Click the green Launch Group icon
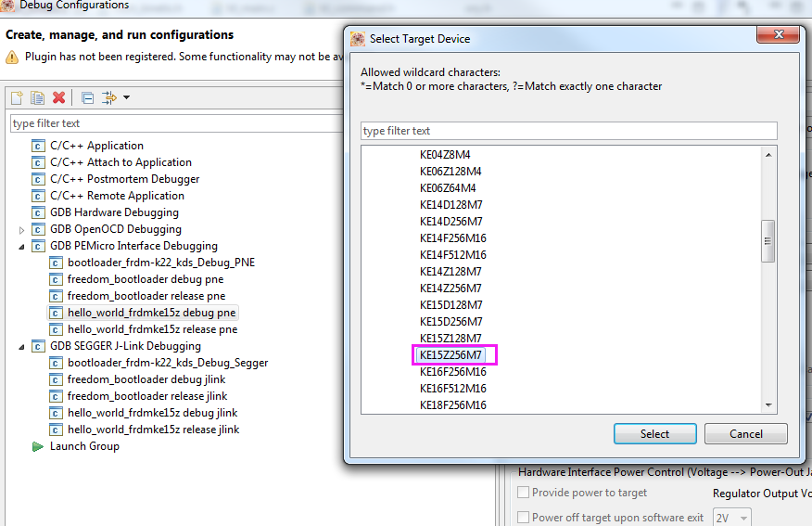The image size is (812, 526). point(38,446)
